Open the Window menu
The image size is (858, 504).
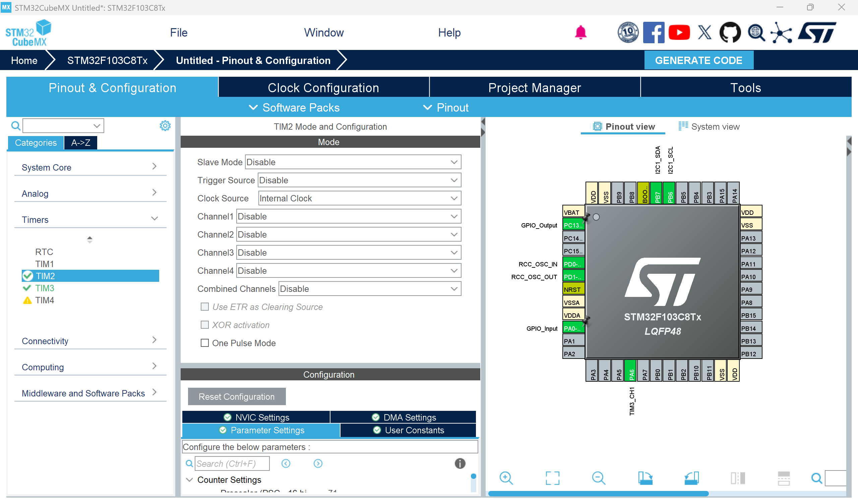(324, 33)
